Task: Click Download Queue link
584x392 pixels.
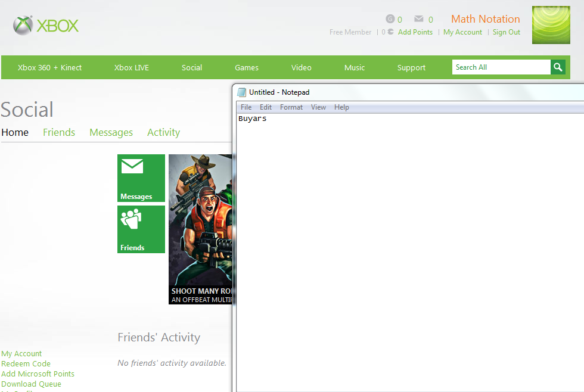Action: [x=31, y=384]
